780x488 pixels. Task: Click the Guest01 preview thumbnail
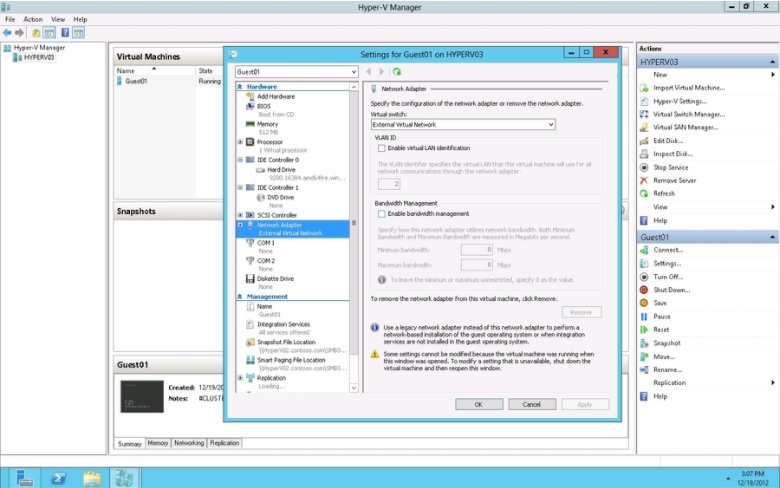[142, 396]
